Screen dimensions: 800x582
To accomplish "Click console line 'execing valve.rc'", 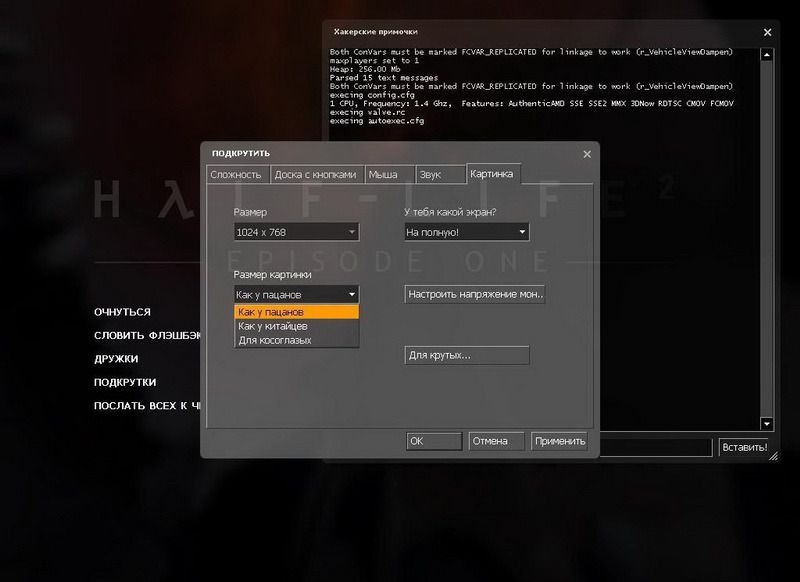I will coord(367,112).
